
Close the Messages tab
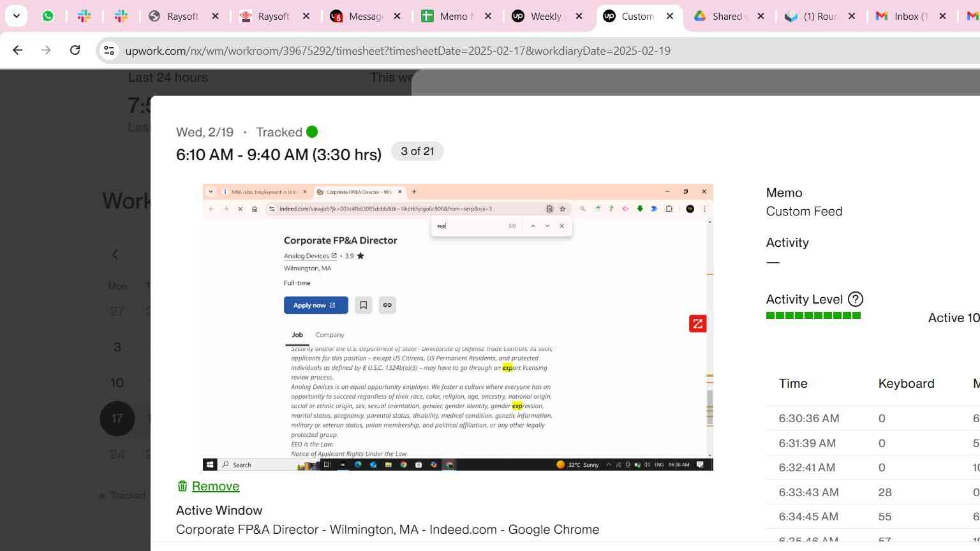397,16
